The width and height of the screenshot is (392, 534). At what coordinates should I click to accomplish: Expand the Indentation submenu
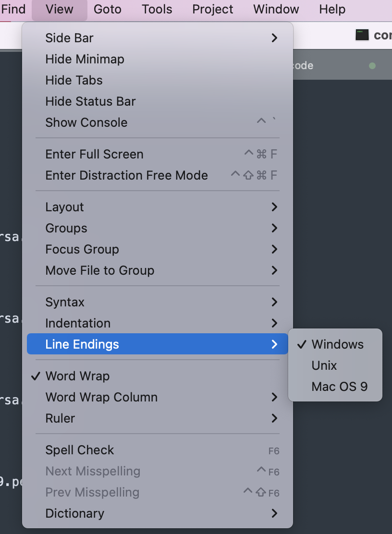pyautogui.click(x=78, y=323)
